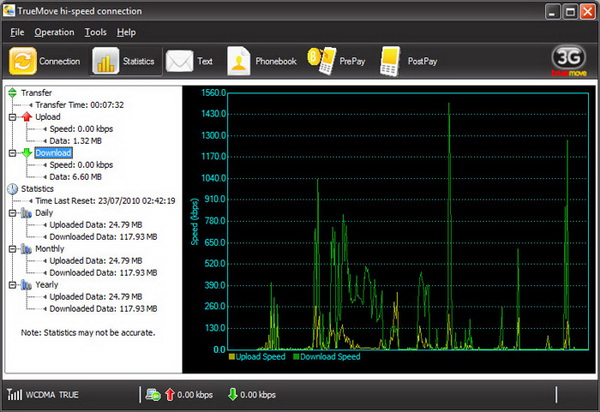Select the Transfer tree item
Screen dimensions: 600x412
coord(36,93)
